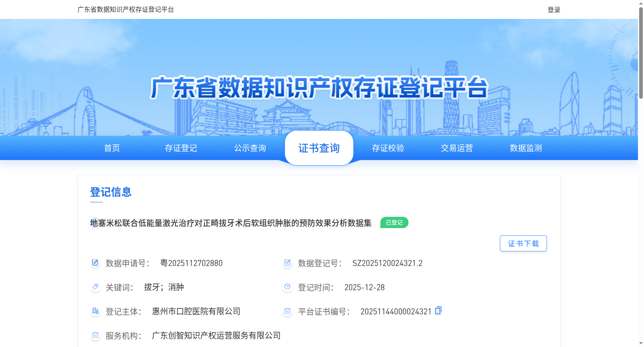Click the dataset title 地塞米松联合低能量激光治疗…

231,223
